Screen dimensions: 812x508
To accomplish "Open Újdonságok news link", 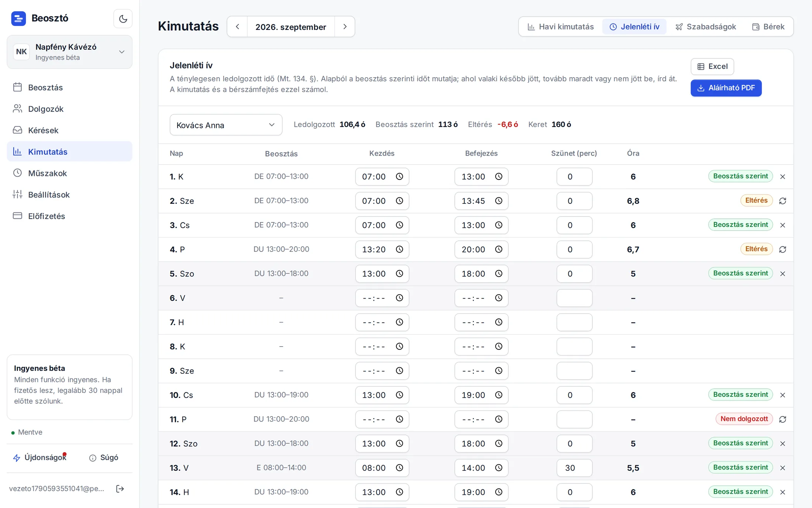I will pyautogui.click(x=40, y=458).
